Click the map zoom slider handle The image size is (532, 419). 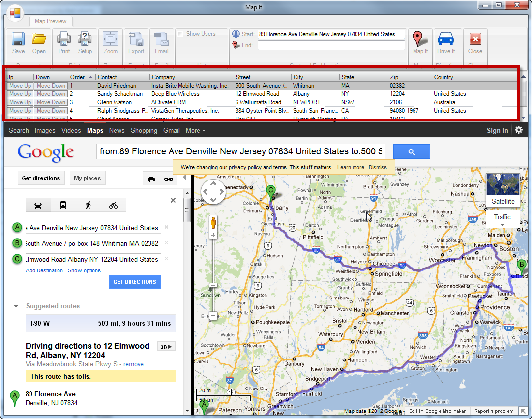pyautogui.click(x=213, y=286)
